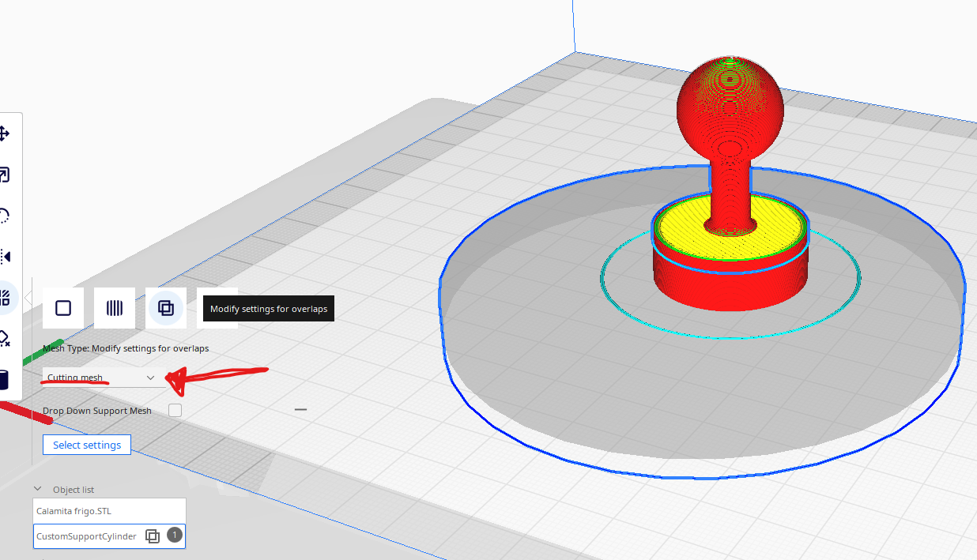Viewport: 977px width, 560px height.
Task: Click the overlap mesh icon beside CustomSupportCylinder
Action: click(x=153, y=536)
